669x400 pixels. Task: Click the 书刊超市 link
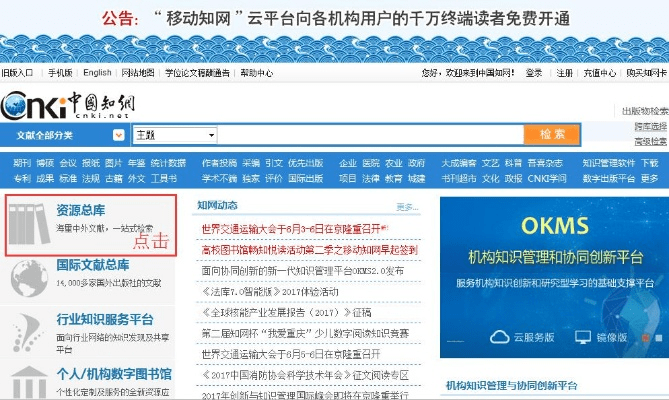pos(459,178)
